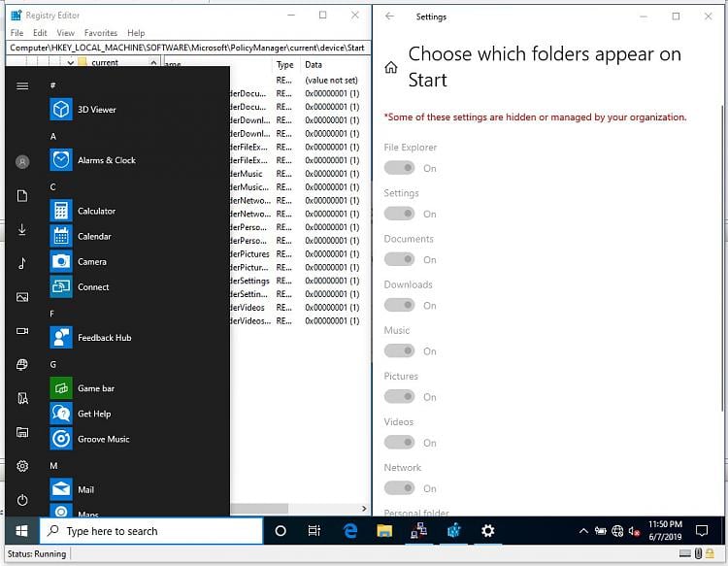Toggle the Settings folder switch
Image resolution: width=728 pixels, height=566 pixels.
point(399,214)
